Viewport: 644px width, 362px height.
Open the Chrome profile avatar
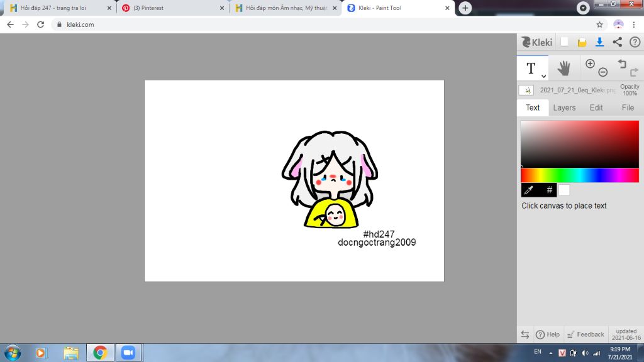coord(618,25)
